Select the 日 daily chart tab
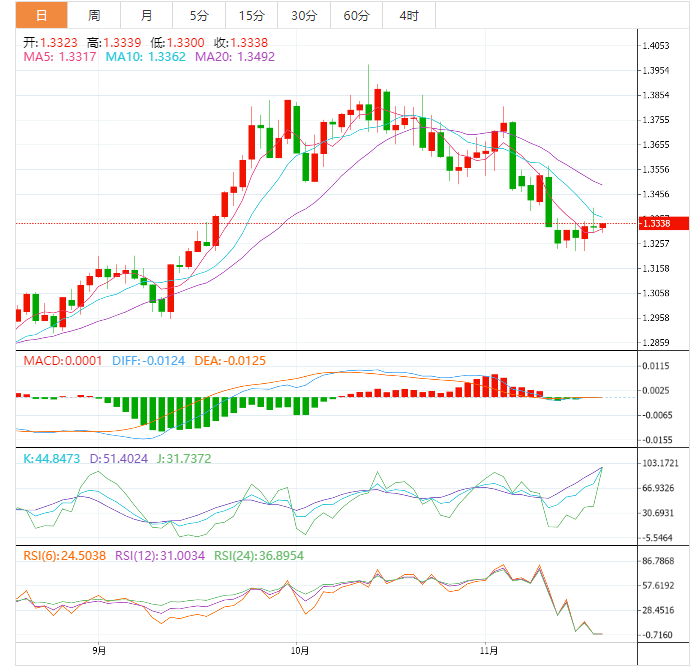The height and width of the screenshot is (671, 700). click(x=42, y=15)
